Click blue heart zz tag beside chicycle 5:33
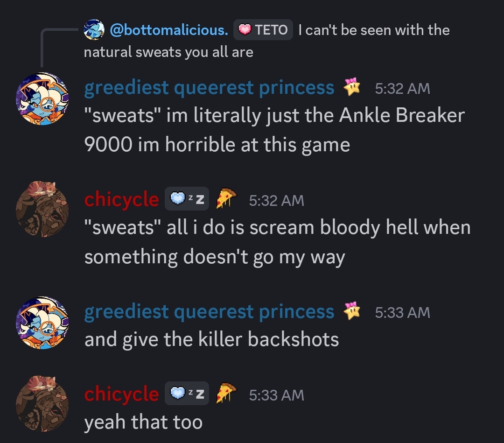The width and height of the screenshot is (504, 443). pyautogui.click(x=187, y=394)
